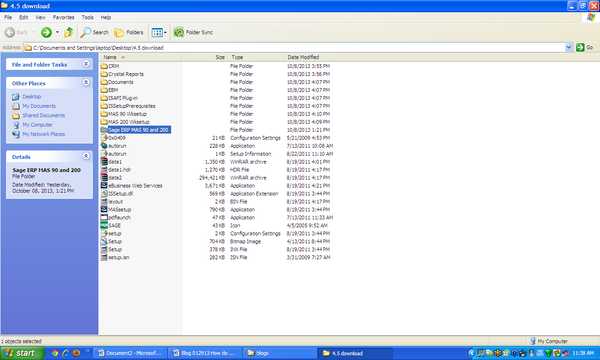Switch to blogs folder taskbar button
600x360 pixels.
click(280, 353)
